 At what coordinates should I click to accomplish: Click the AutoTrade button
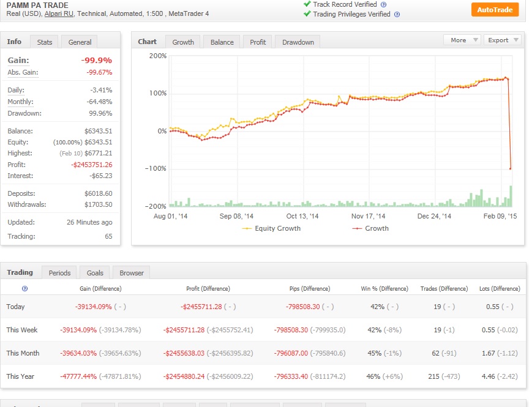coord(495,10)
